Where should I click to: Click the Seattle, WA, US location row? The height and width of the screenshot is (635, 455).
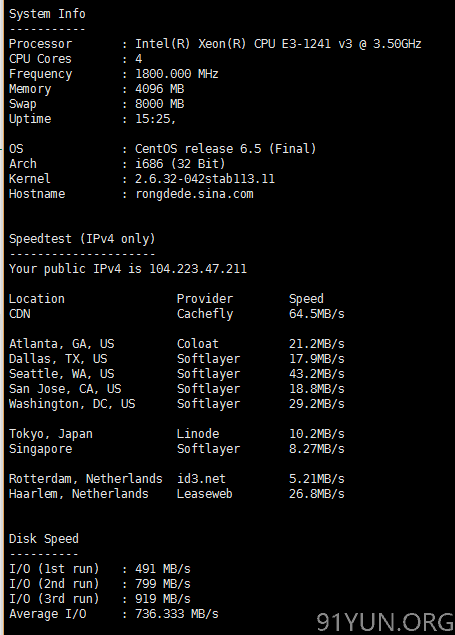176,374
